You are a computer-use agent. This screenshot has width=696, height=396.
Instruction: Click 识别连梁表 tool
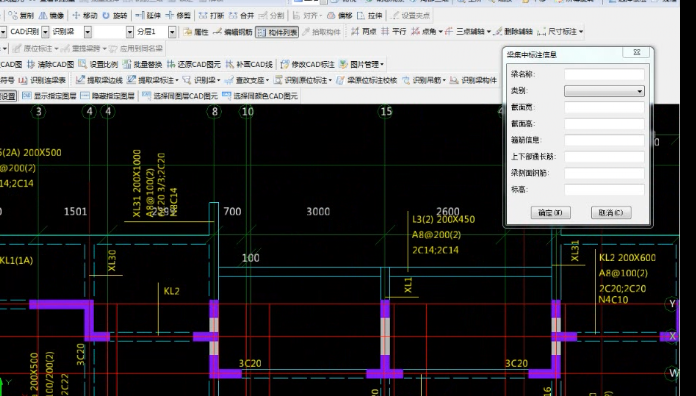click(x=42, y=80)
